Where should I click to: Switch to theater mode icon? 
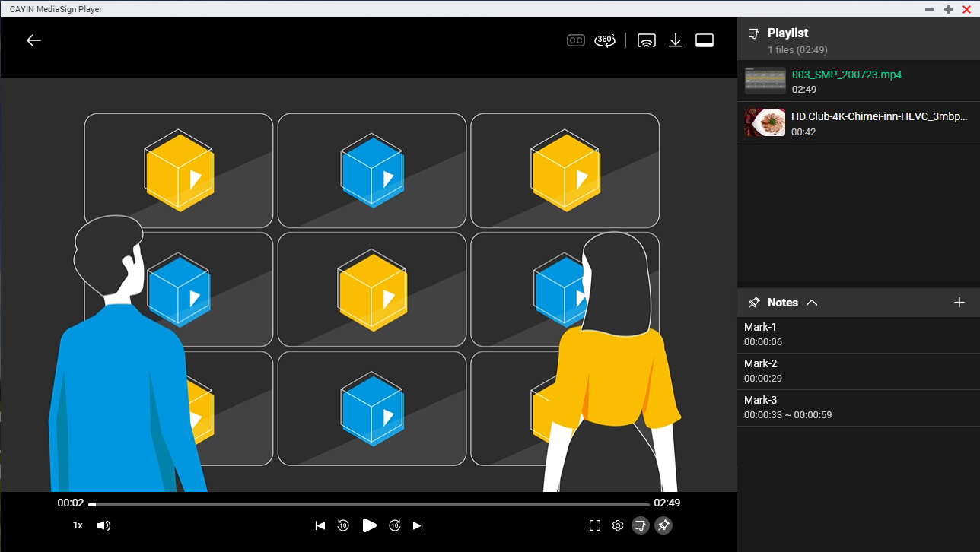(704, 40)
